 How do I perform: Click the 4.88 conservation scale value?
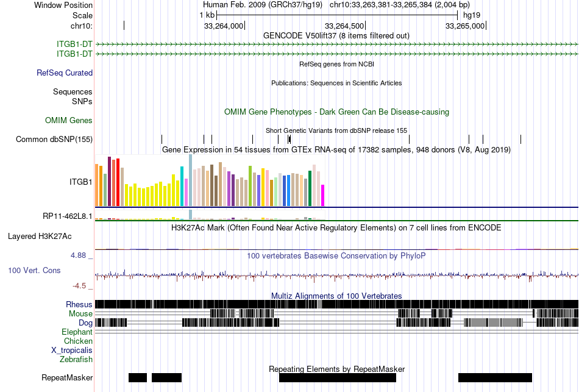78,255
